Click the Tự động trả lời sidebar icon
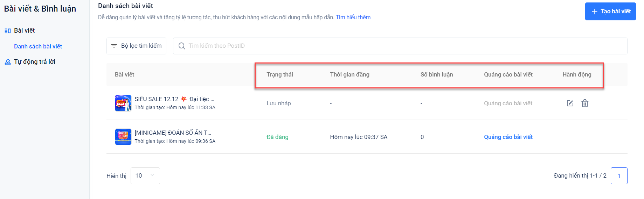This screenshot has height=199, width=644. (x=8, y=62)
